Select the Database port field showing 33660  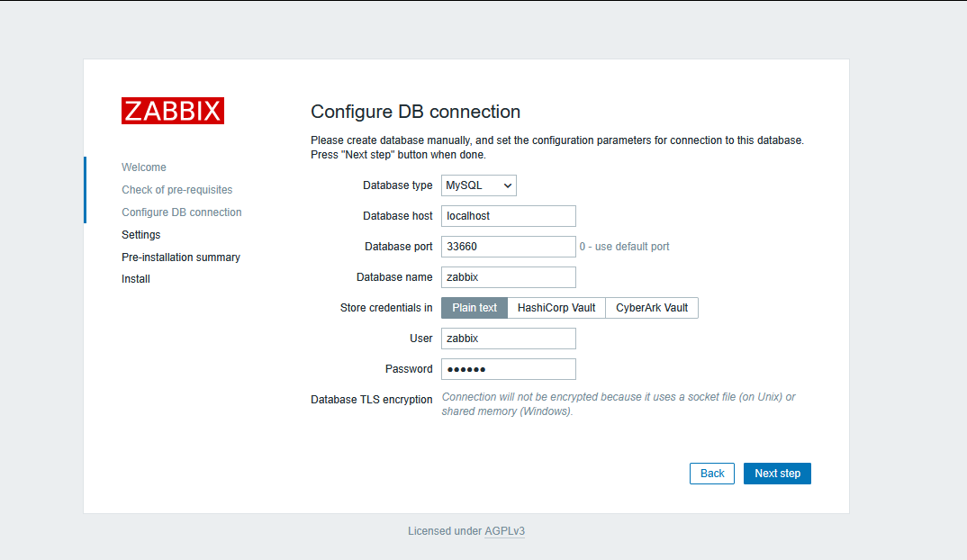508,246
